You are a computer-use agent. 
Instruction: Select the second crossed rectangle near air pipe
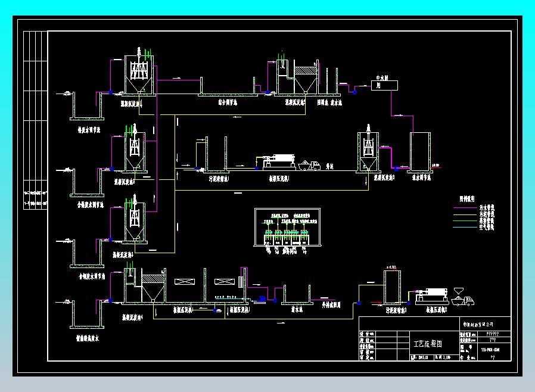coord(225,282)
